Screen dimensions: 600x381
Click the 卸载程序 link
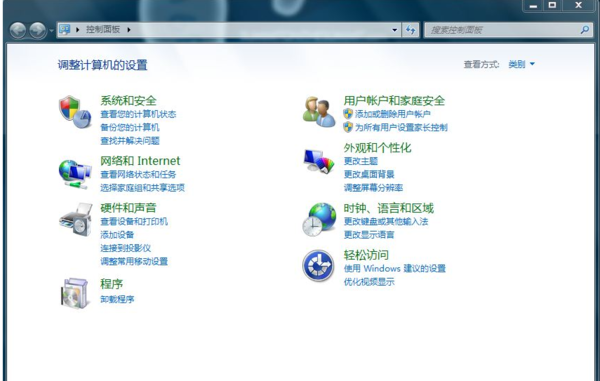point(117,299)
